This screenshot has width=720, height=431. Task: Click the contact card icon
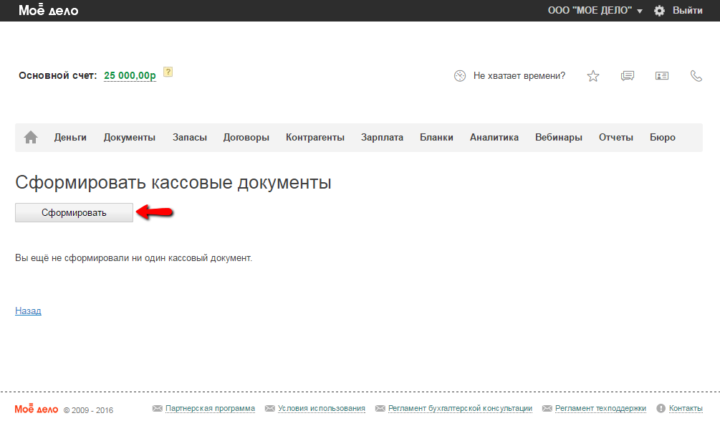tap(662, 76)
